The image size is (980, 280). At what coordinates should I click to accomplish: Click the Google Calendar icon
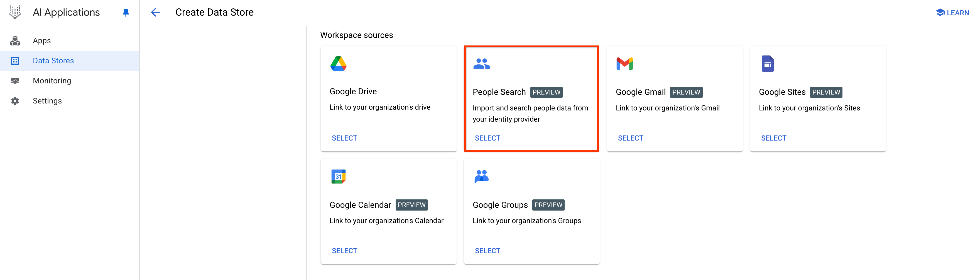point(339,176)
